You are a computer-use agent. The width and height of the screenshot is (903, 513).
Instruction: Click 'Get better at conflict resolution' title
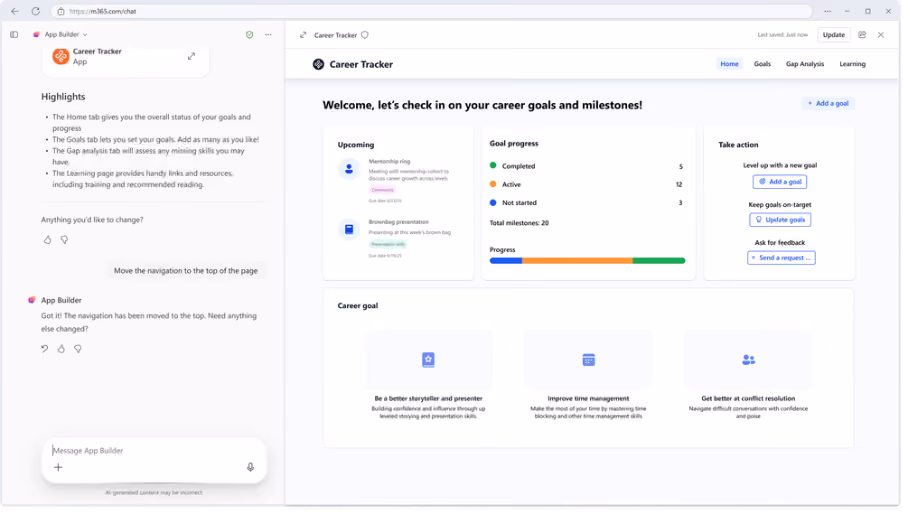pos(748,398)
